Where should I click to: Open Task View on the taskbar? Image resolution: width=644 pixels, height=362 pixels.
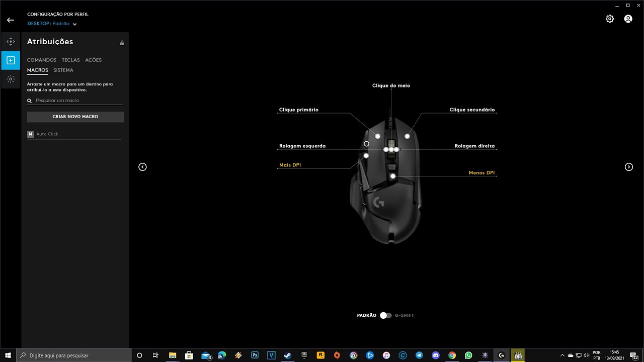coord(155,355)
